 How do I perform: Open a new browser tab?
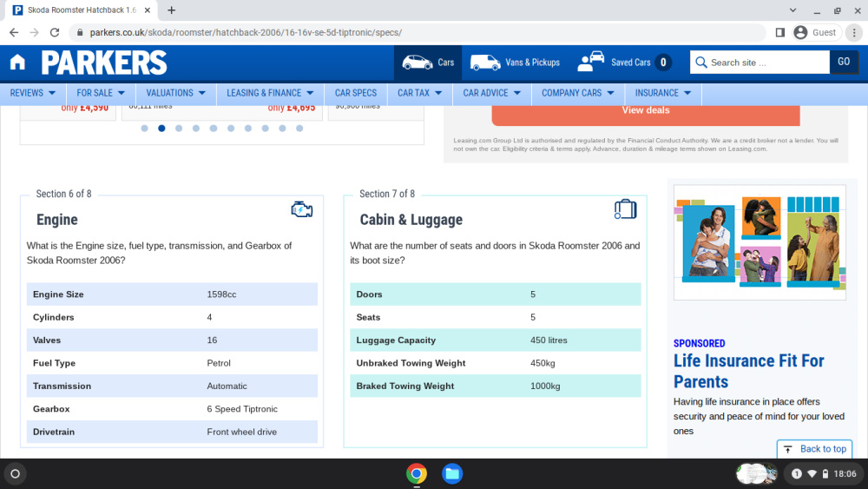pyautogui.click(x=172, y=10)
